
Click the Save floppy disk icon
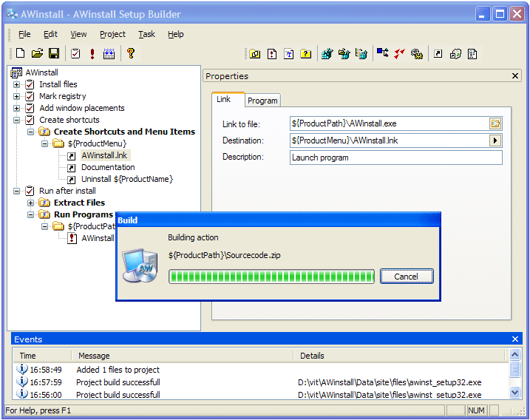pyautogui.click(x=54, y=53)
